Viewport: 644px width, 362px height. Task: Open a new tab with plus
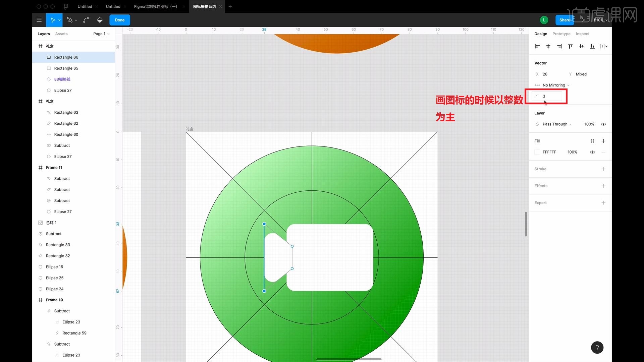230,6
